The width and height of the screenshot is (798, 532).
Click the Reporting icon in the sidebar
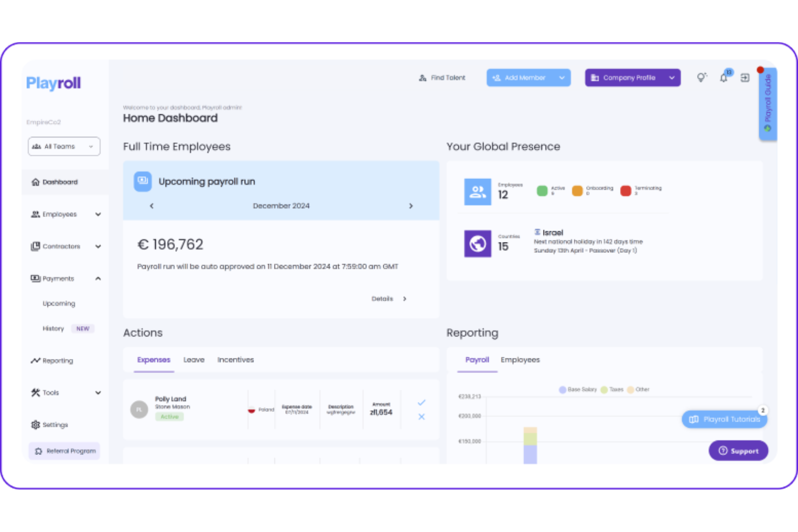point(36,360)
